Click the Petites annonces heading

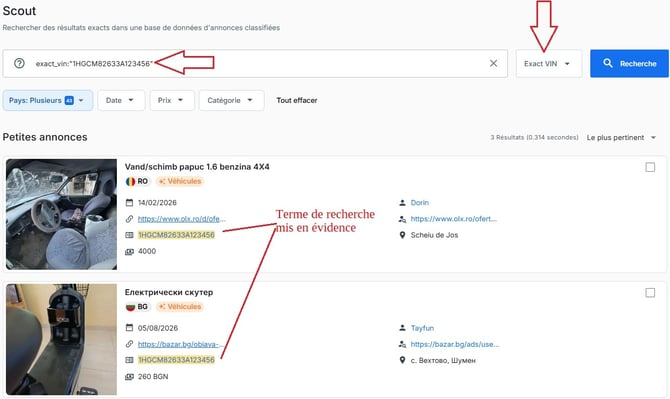[45, 137]
